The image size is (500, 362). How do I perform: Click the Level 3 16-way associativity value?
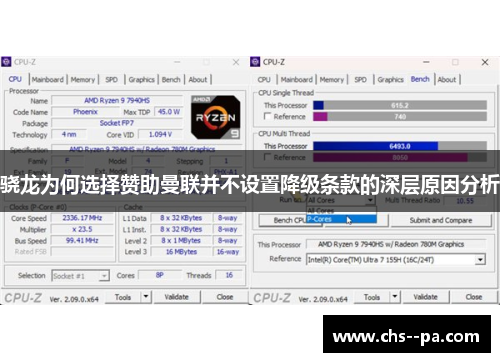pos(228,252)
